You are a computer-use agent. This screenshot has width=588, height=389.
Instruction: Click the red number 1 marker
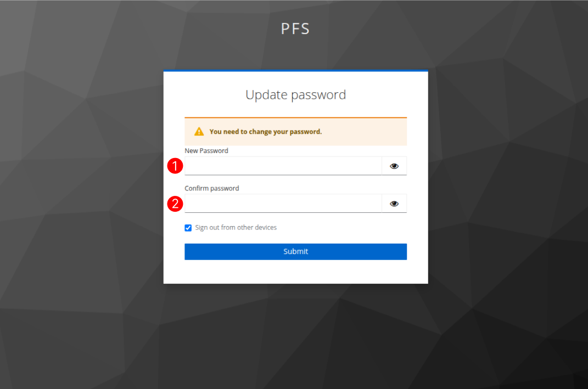point(175,166)
